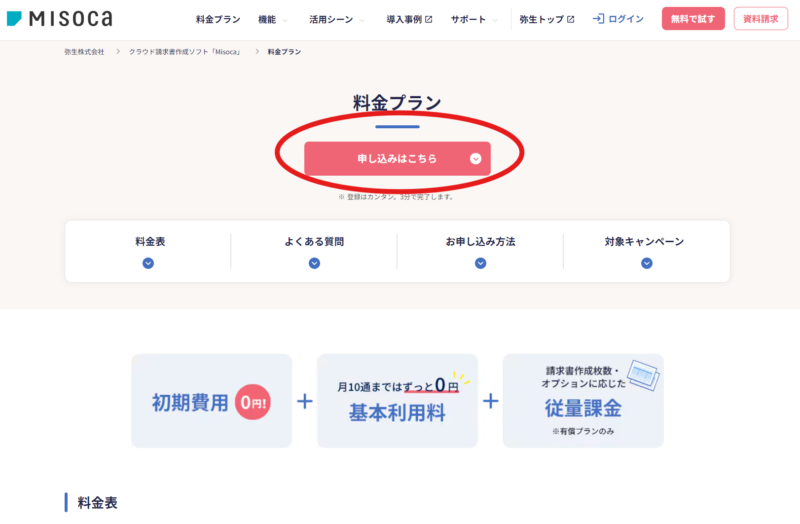Click blue down-arrow icon under よくある質問
The width and height of the screenshot is (800, 524).
click(314, 263)
